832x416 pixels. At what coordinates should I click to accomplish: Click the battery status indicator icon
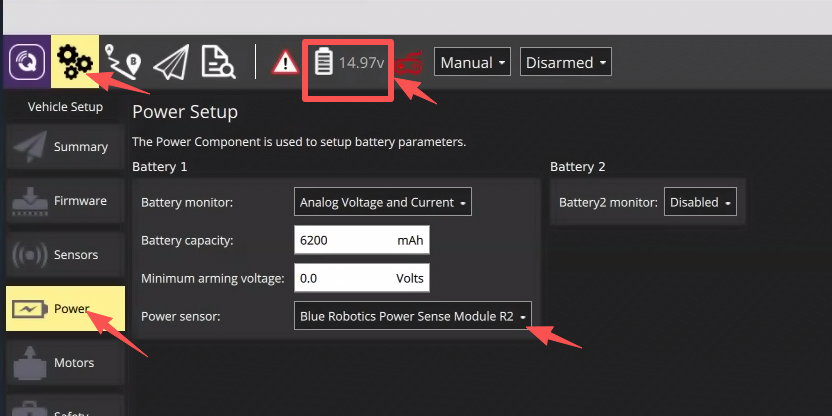pyautogui.click(x=323, y=61)
